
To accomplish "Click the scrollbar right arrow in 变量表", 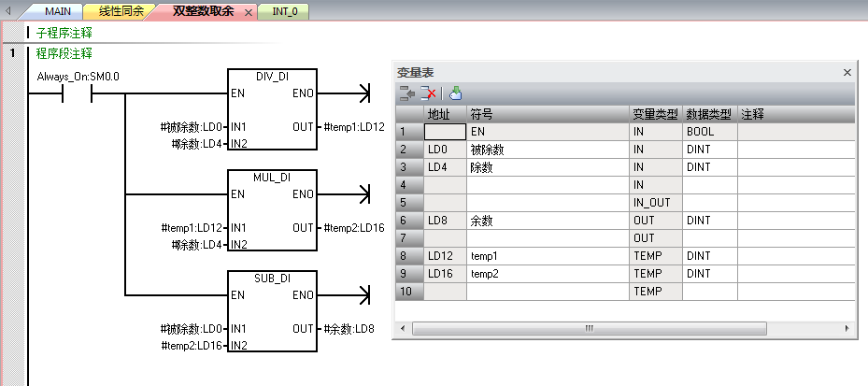I will point(847,328).
